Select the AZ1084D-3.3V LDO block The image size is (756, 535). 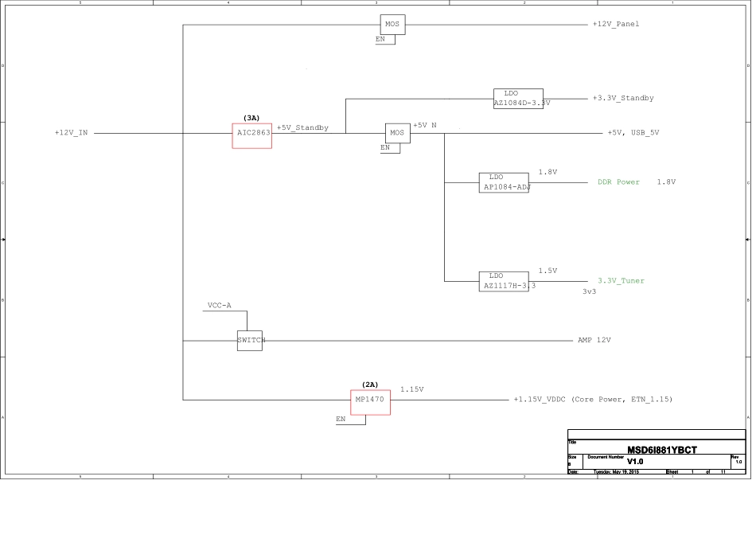click(518, 98)
